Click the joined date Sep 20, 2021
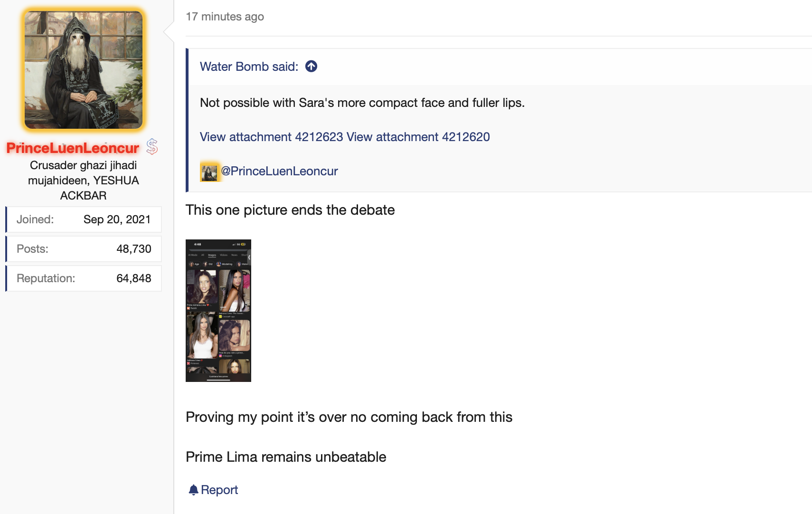This screenshot has width=812, height=514. [x=117, y=219]
